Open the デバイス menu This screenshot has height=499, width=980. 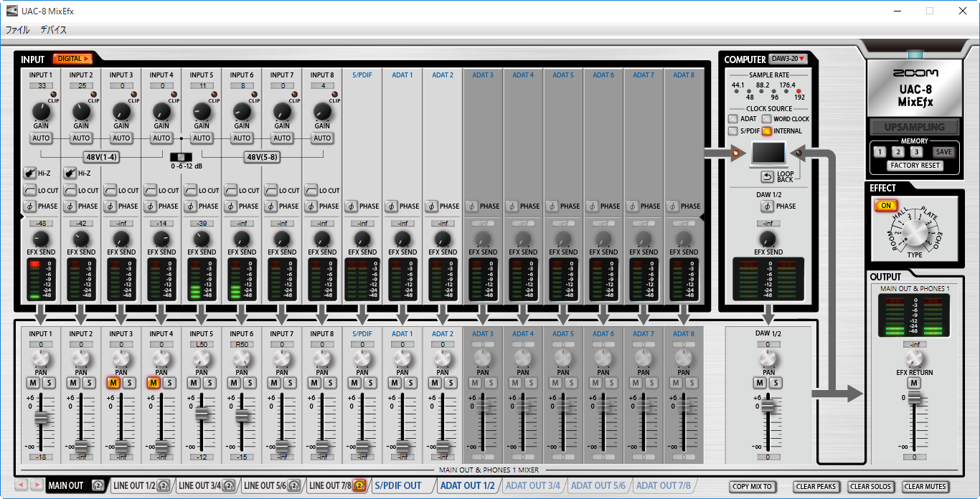pyautogui.click(x=53, y=30)
